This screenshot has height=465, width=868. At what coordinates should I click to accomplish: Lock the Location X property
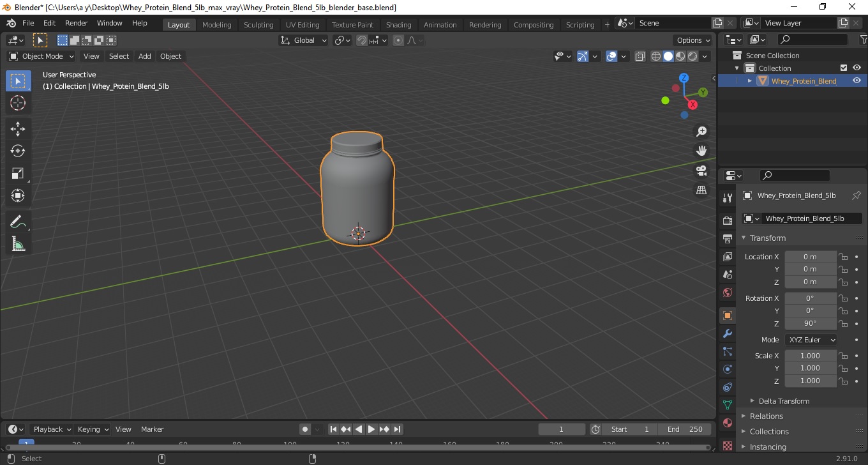click(x=843, y=257)
